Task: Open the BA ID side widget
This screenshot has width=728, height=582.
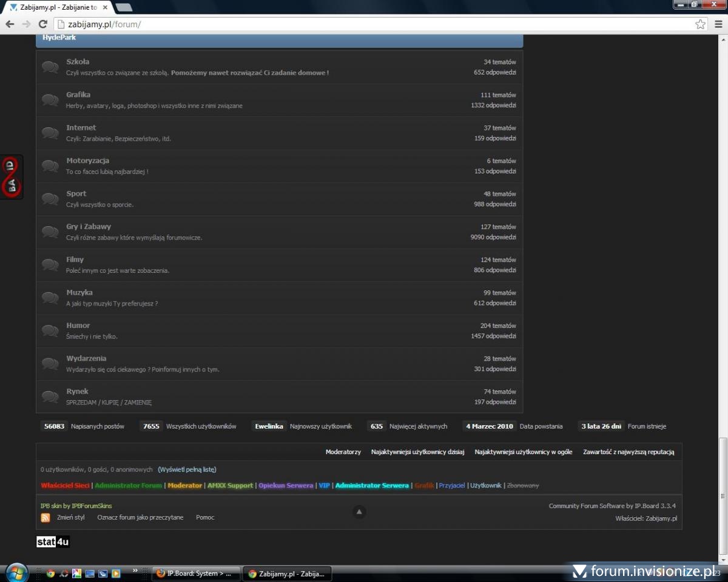Action: (x=11, y=176)
